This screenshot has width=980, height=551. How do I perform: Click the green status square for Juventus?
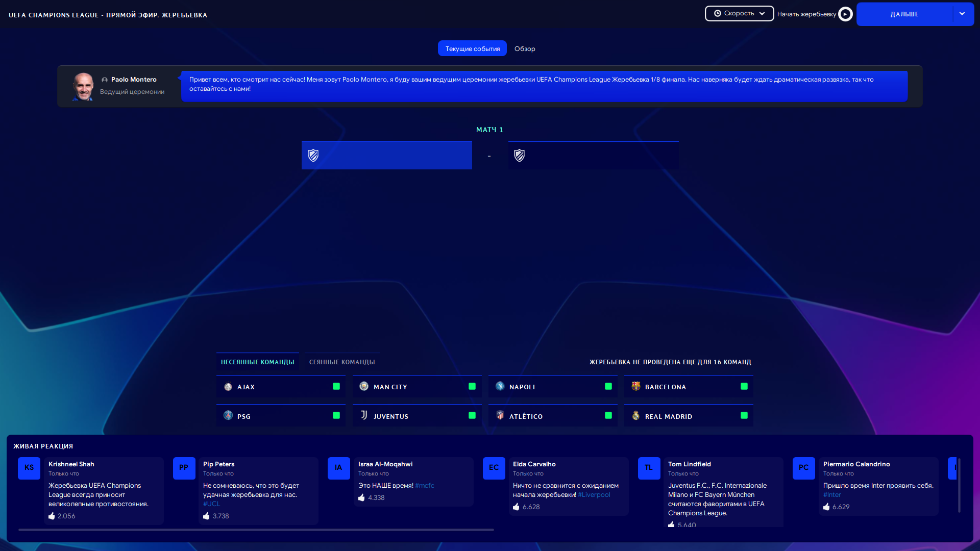472,415
